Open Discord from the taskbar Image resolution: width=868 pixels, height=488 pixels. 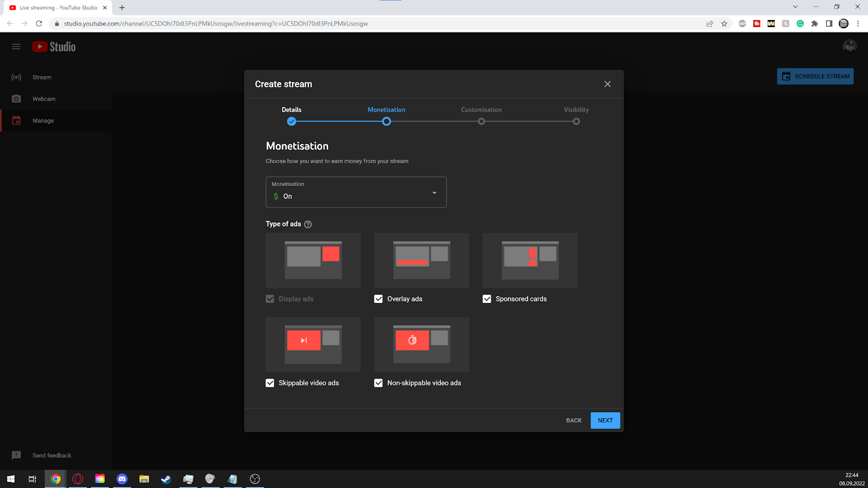pos(122,479)
